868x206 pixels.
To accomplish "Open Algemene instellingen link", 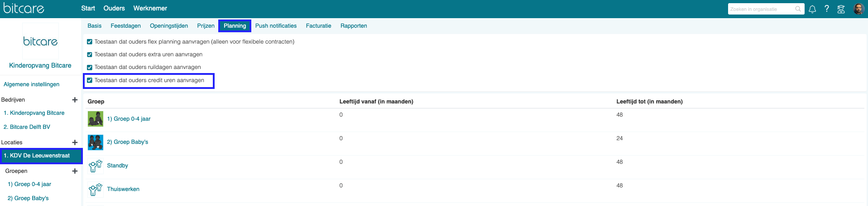I will tap(32, 84).
